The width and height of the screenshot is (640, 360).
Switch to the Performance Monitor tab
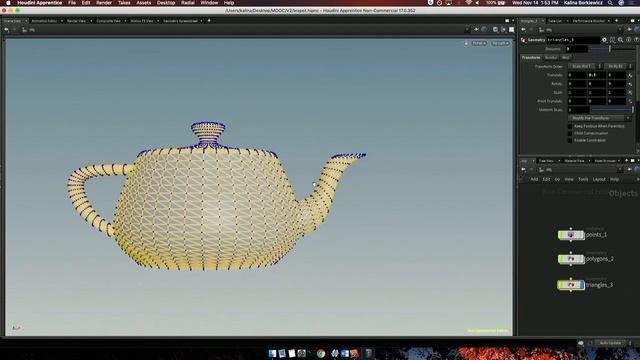[x=588, y=21]
